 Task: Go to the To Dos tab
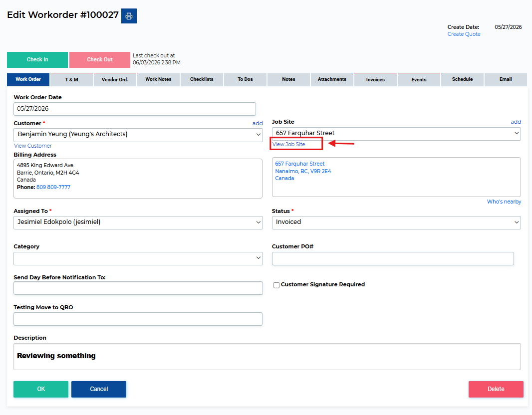(246, 79)
